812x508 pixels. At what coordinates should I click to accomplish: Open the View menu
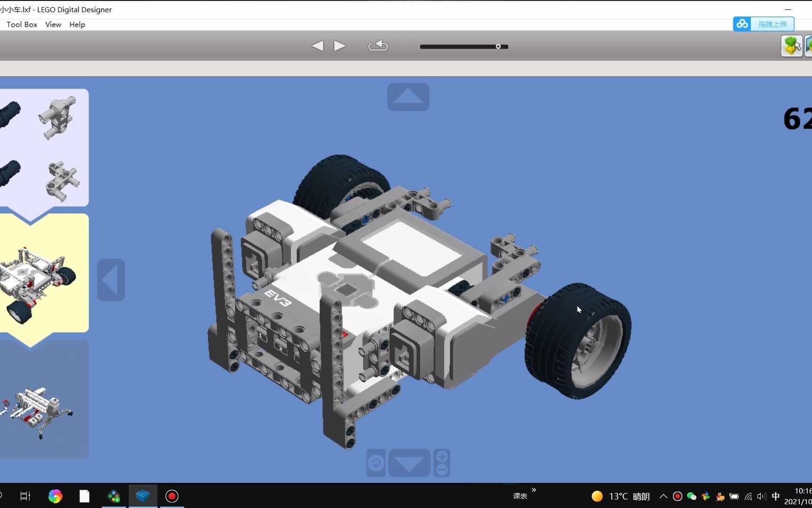[x=53, y=24]
